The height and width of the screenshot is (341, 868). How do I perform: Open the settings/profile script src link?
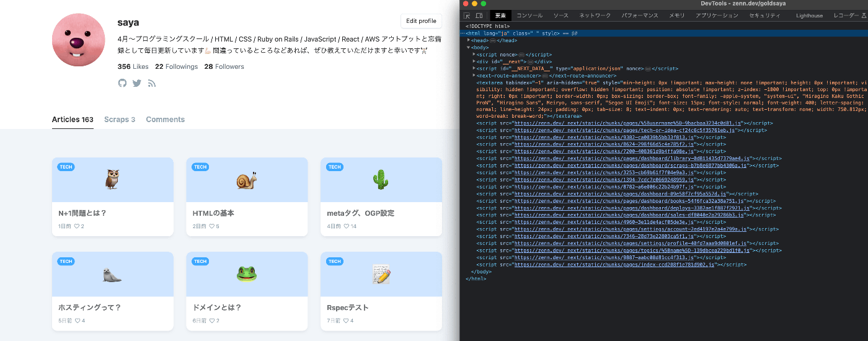[630, 243]
